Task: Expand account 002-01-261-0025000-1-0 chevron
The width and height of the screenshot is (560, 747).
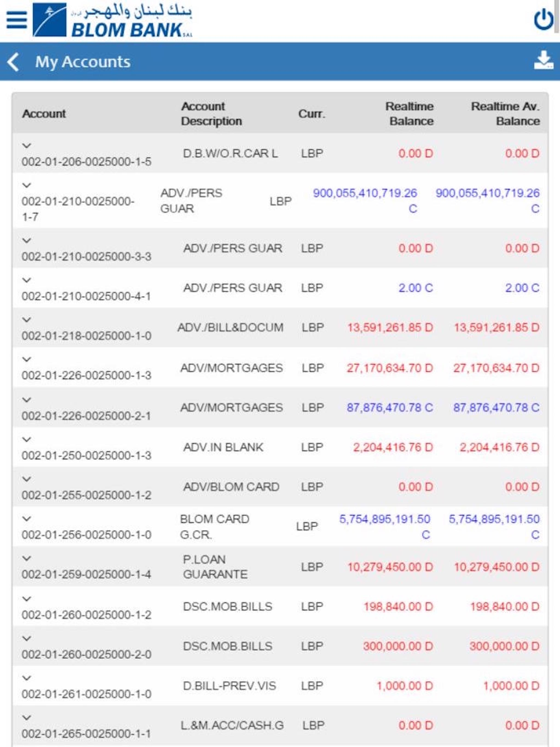Action: coord(27,678)
